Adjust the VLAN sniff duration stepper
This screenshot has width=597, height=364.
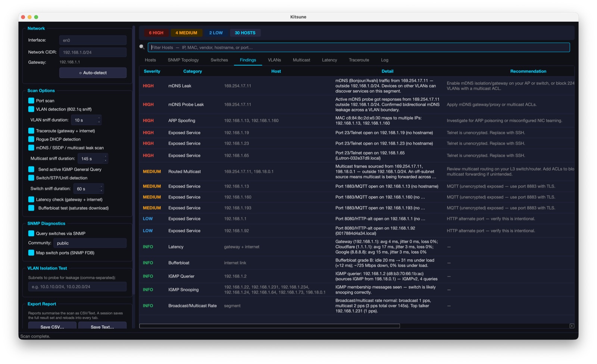click(x=99, y=120)
